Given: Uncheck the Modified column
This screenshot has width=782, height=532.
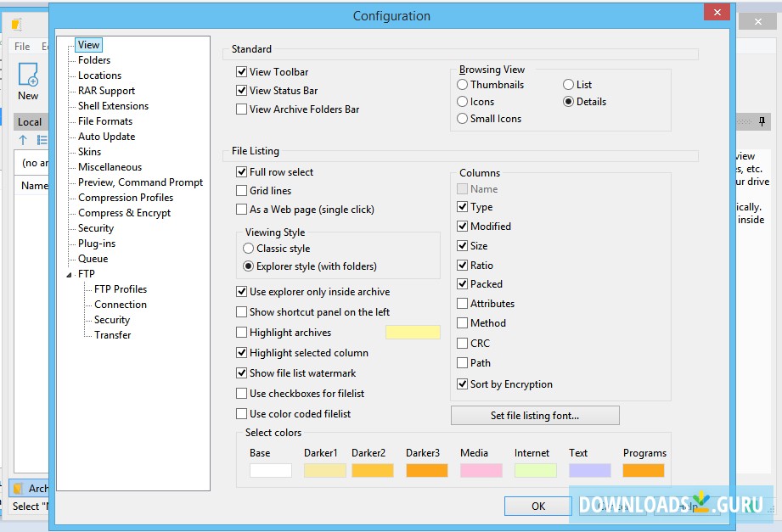Looking at the screenshot, I should pos(462,227).
